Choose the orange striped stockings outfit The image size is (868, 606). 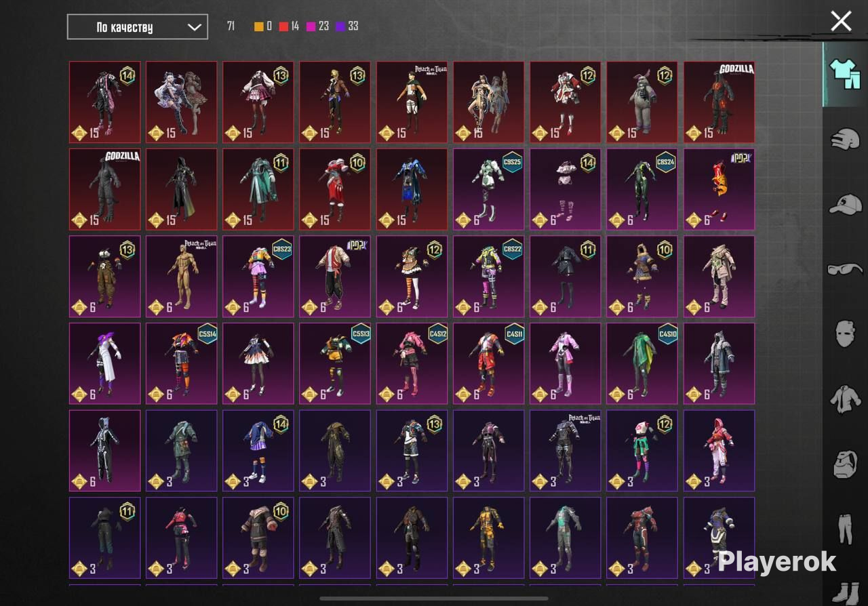click(x=412, y=277)
